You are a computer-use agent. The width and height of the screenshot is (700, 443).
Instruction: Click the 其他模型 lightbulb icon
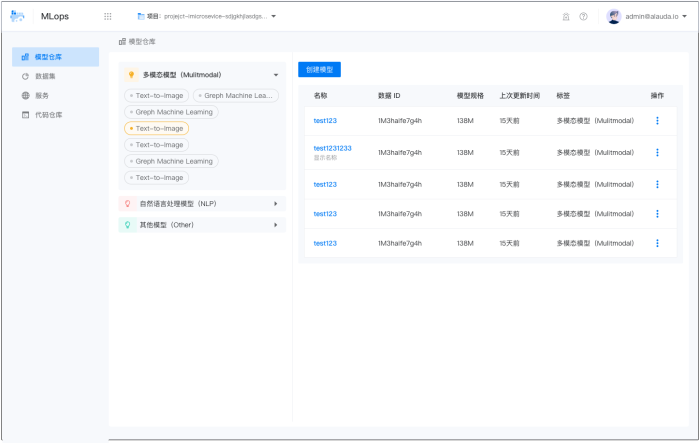pyautogui.click(x=127, y=225)
